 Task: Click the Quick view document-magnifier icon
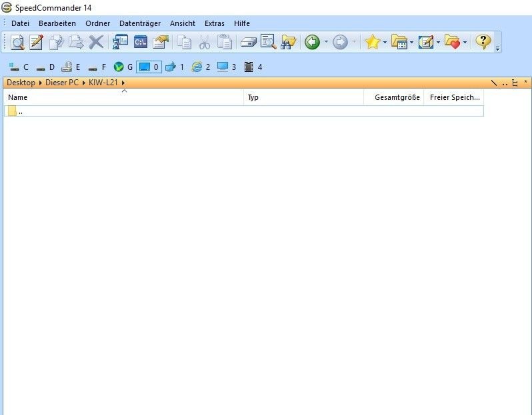pos(269,42)
